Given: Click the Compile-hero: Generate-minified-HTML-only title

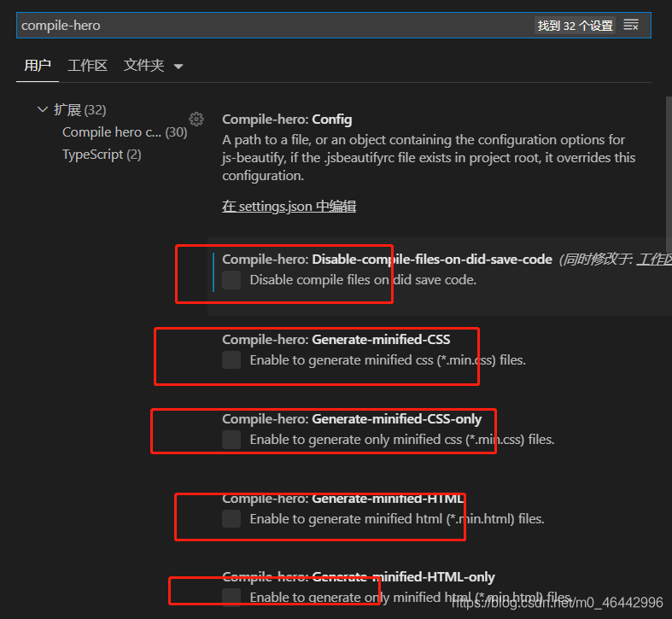Looking at the screenshot, I should [x=359, y=577].
